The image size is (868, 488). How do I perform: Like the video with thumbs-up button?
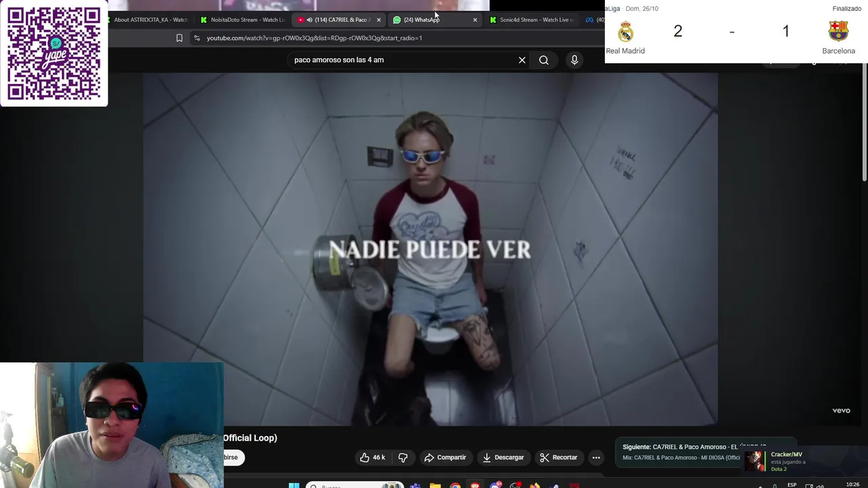pos(372,457)
